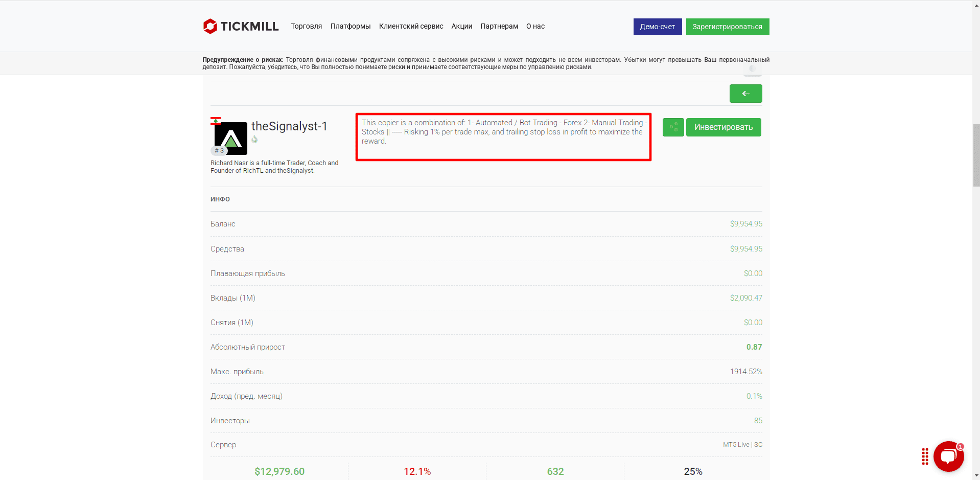Click the Tickmill logo
This screenshot has width=980, height=480.
[241, 26]
